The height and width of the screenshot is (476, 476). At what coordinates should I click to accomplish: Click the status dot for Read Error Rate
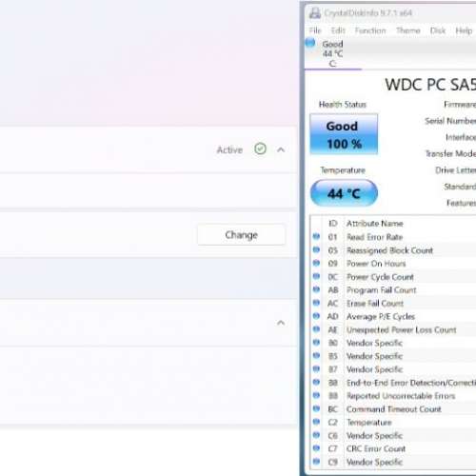pos(316,236)
